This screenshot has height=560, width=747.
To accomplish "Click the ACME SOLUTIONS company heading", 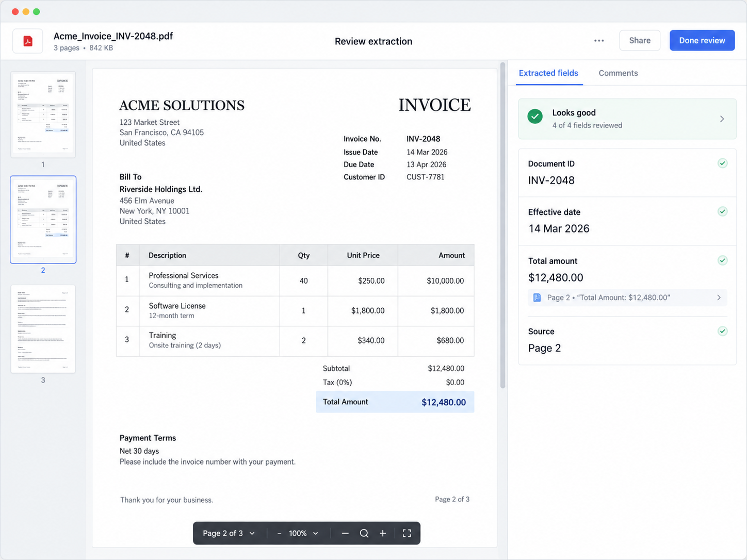I will pyautogui.click(x=182, y=105).
